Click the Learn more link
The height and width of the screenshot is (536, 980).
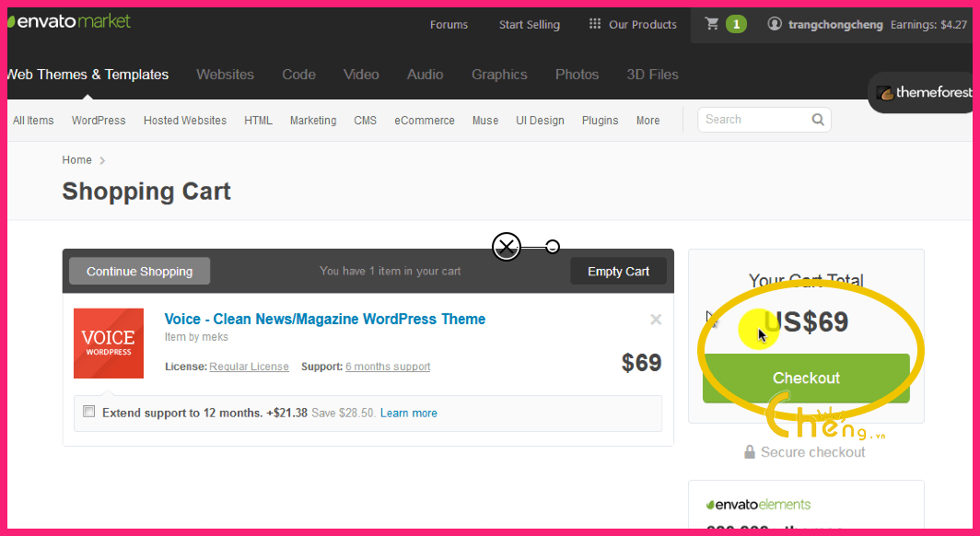(x=409, y=413)
